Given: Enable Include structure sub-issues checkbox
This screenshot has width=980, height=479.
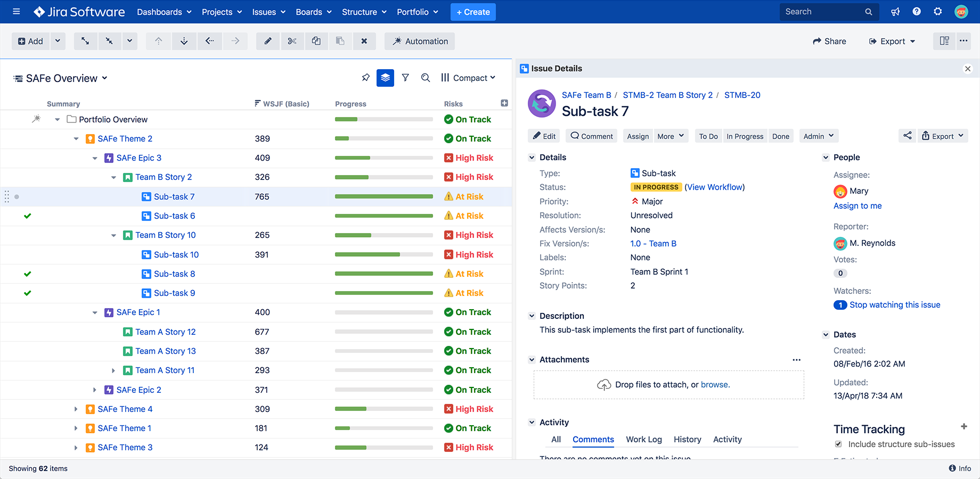Looking at the screenshot, I should 838,444.
